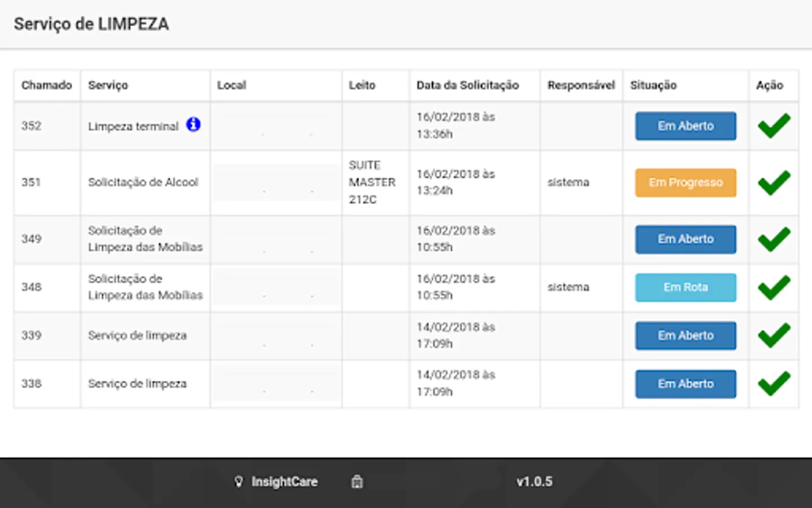The image size is (812, 508).
Task: Click call number 349
Action: tap(32, 239)
